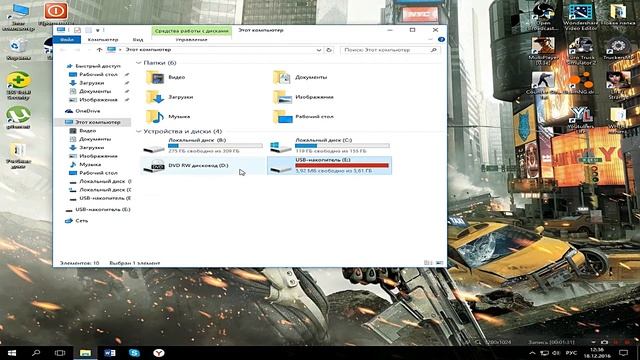This screenshot has width=640, height=360.
Task: Expand the ribbon with the chevron near help
Action: (431, 40)
